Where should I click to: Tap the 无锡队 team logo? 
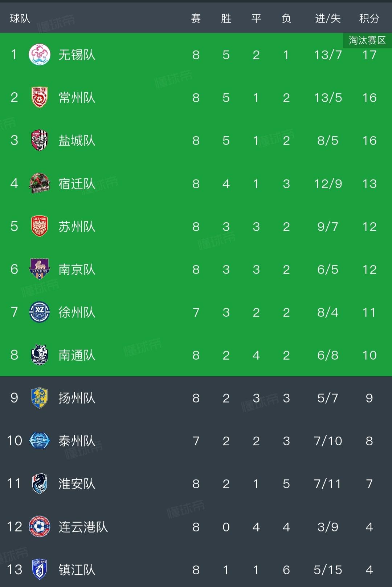point(39,55)
